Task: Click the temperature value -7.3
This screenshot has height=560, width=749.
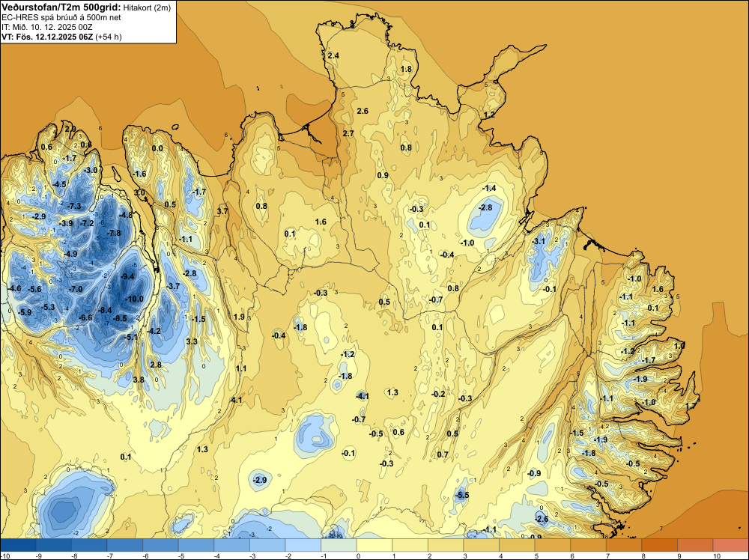Action: pos(74,206)
